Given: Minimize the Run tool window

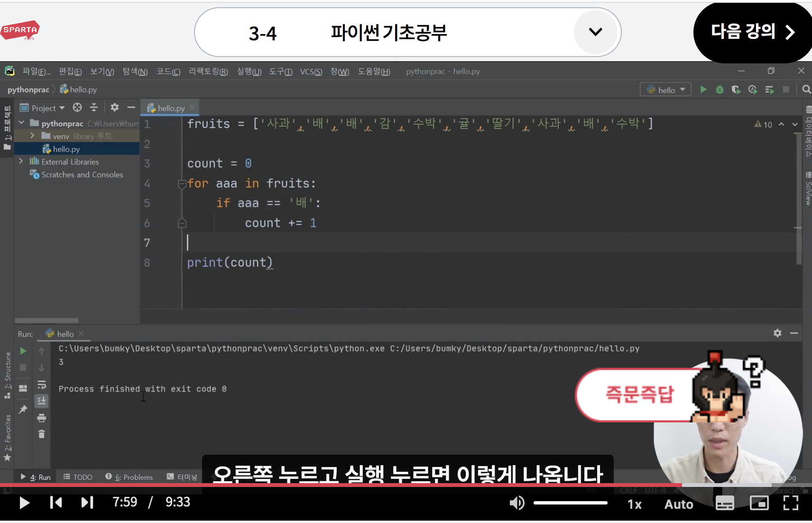Looking at the screenshot, I should click(794, 333).
